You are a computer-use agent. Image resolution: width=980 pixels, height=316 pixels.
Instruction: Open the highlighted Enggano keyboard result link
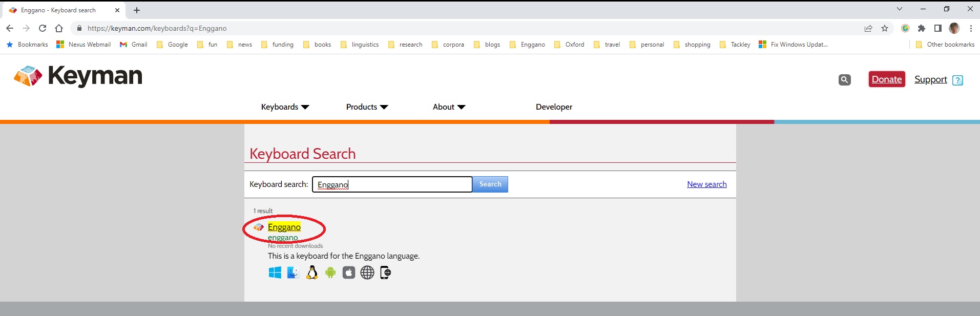[284, 227]
